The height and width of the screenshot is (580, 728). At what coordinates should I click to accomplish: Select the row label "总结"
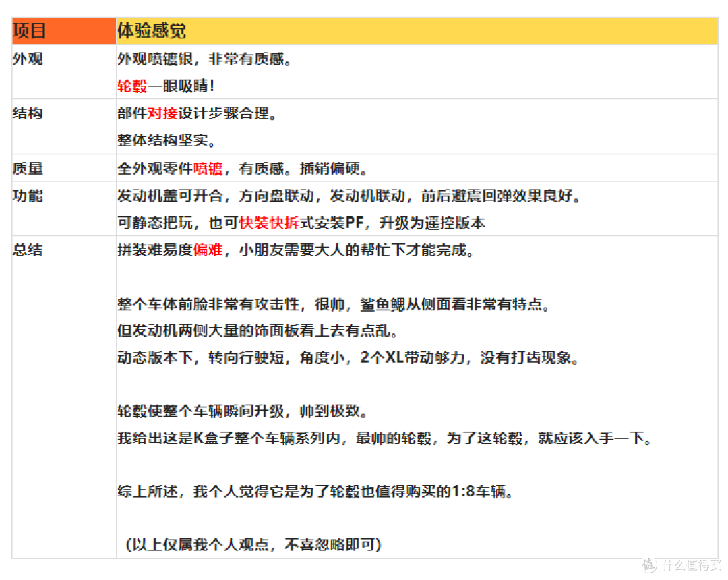pos(28,250)
